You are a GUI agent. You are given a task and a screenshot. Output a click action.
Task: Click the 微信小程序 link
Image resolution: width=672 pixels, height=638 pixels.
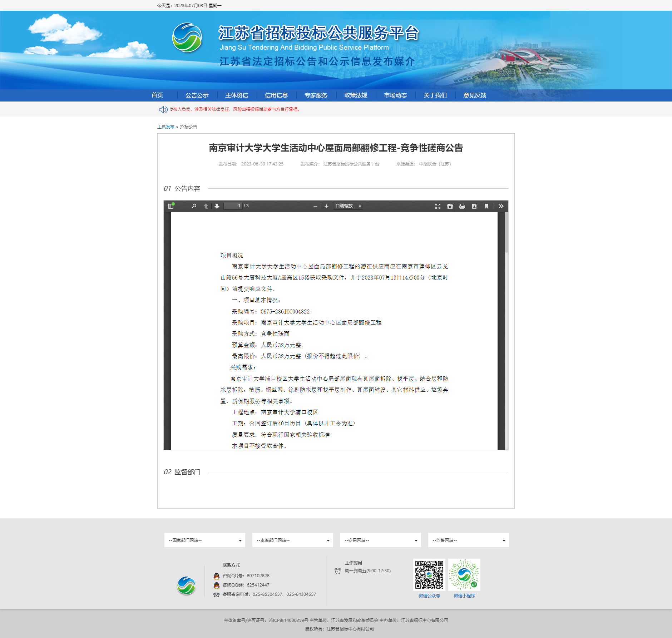click(x=464, y=596)
